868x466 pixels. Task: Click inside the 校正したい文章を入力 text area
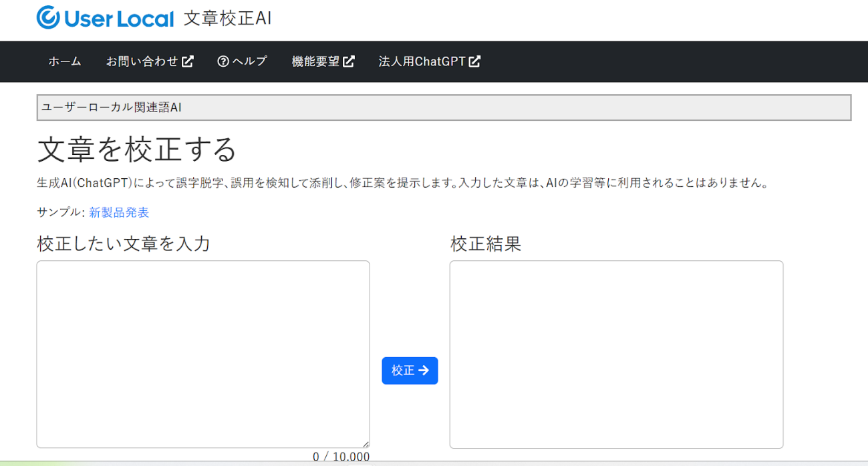203,354
